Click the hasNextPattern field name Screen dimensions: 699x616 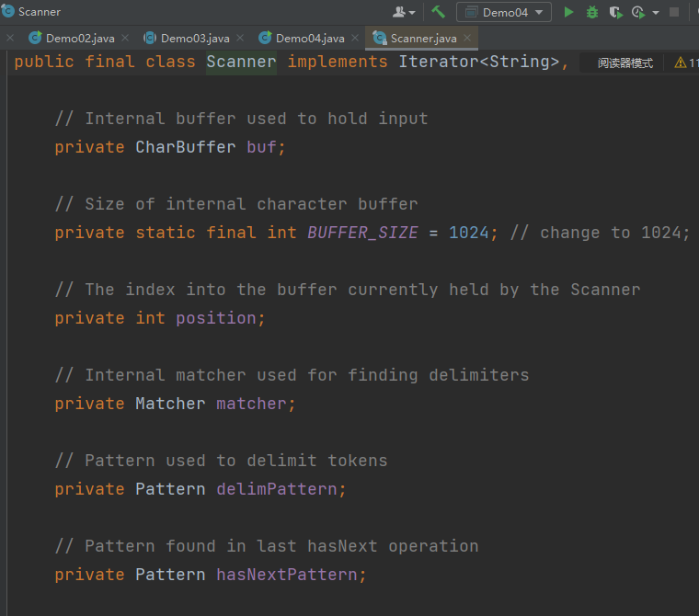pyautogui.click(x=287, y=575)
